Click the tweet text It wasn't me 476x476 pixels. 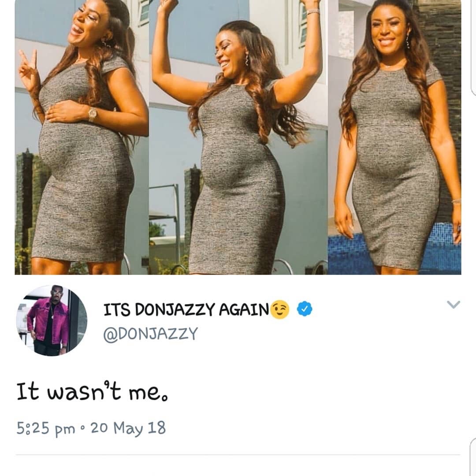(92, 392)
